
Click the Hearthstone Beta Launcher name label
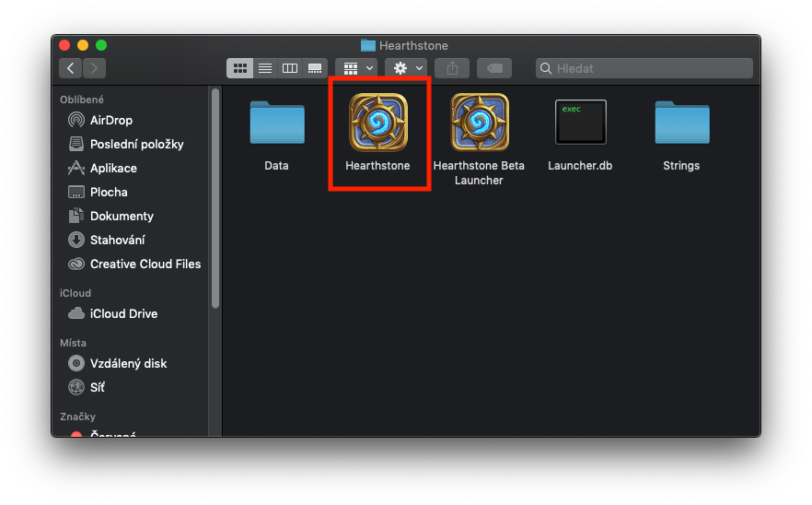coord(479,173)
